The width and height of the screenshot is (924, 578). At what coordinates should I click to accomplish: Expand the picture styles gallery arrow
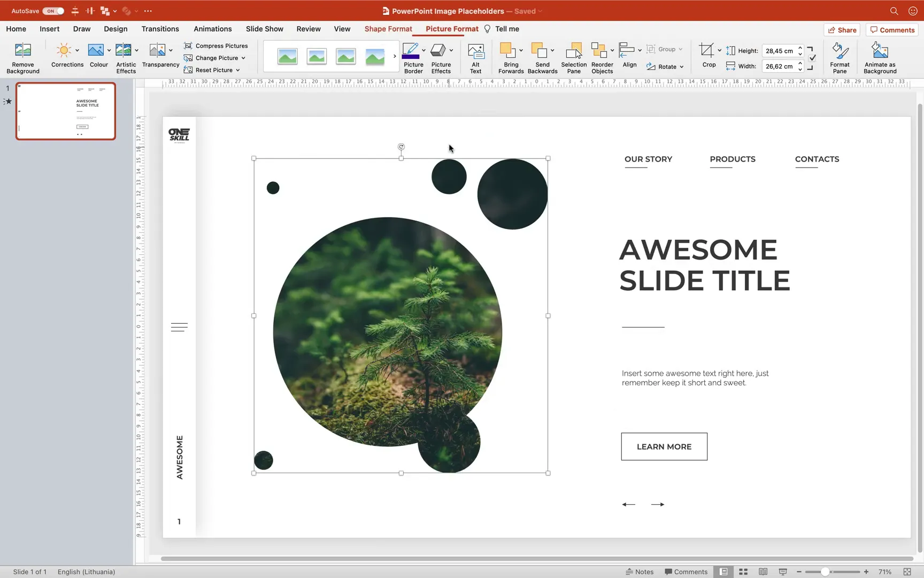(x=395, y=56)
